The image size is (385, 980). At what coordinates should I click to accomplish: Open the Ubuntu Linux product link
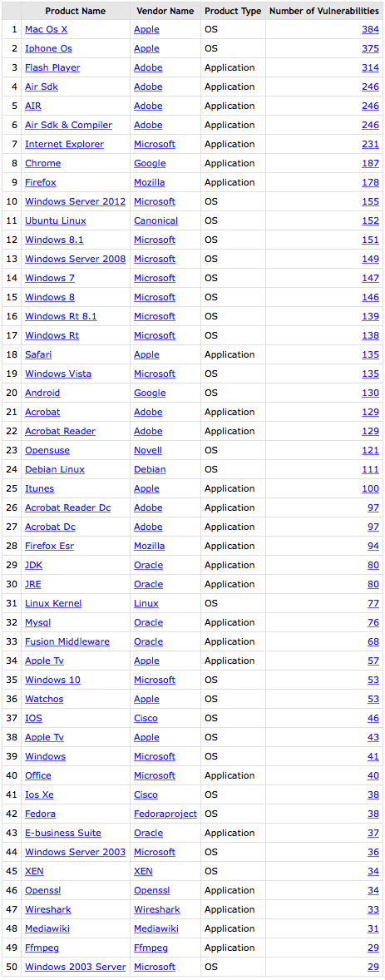pos(56,220)
